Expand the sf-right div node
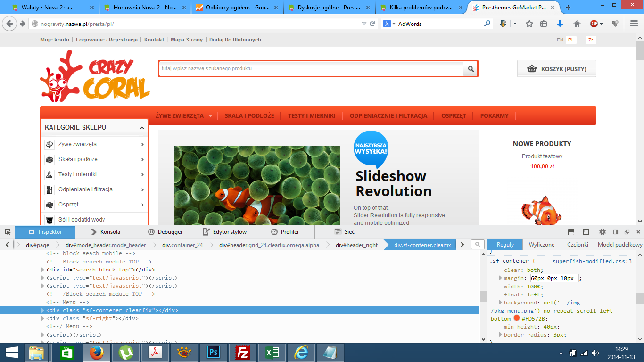Viewport: 644px width, 362px height. [x=43, y=319]
